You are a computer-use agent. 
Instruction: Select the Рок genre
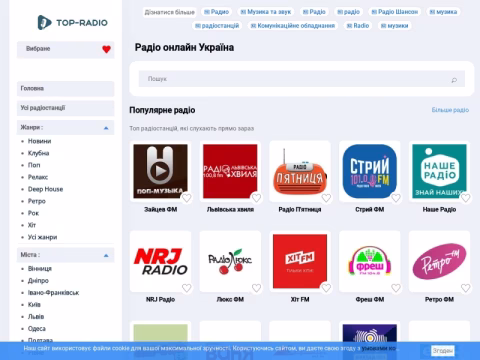33,213
